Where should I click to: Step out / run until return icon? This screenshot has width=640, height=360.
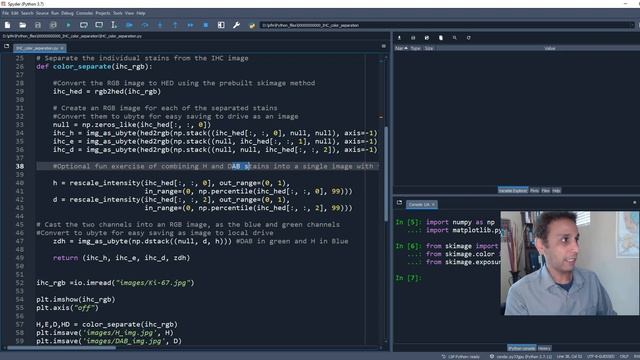[175, 25]
